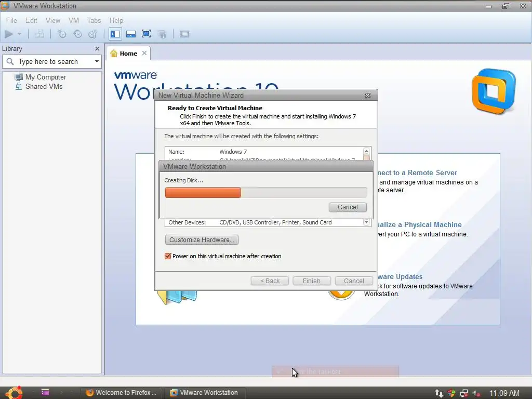Restore down the VMware Workstation window
The height and width of the screenshot is (399, 532).
tap(506, 6)
